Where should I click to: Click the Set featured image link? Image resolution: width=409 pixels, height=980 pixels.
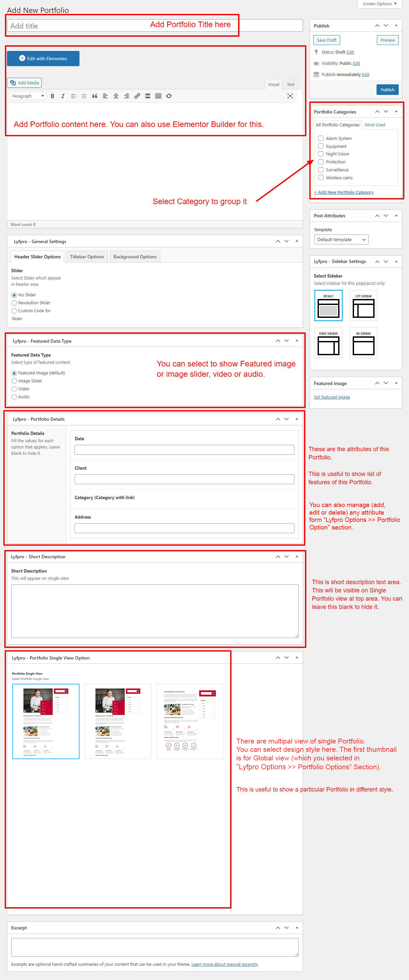332,397
